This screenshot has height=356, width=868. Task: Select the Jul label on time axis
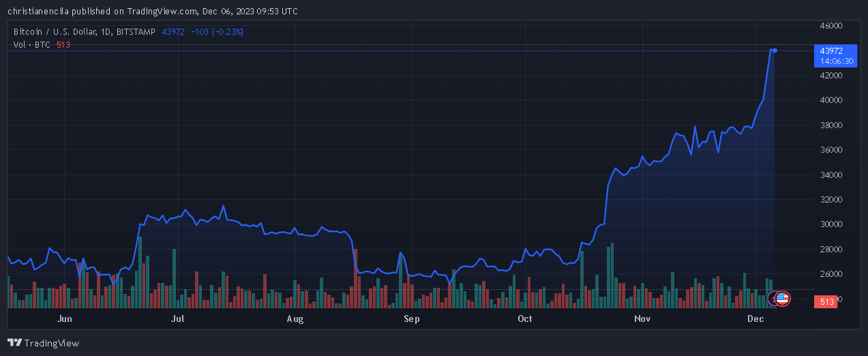178,318
